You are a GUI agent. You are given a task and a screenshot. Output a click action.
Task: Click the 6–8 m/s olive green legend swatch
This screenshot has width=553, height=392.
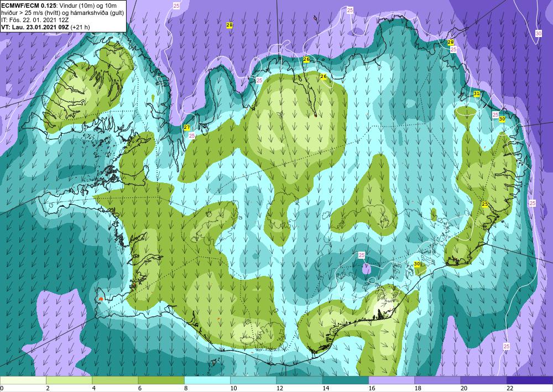pyautogui.click(x=161, y=380)
